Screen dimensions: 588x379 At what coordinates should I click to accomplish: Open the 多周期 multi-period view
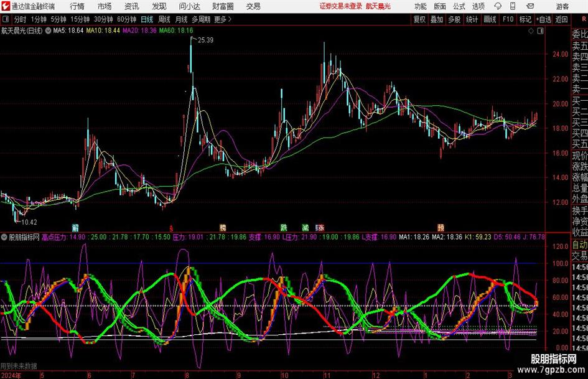coord(200,19)
